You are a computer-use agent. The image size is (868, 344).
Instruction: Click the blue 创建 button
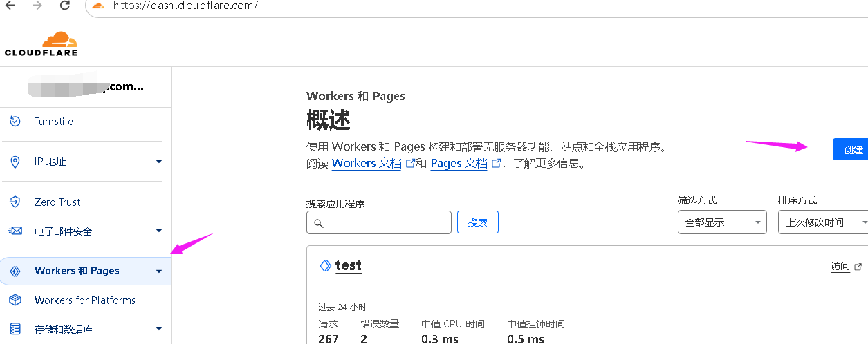[x=851, y=149]
